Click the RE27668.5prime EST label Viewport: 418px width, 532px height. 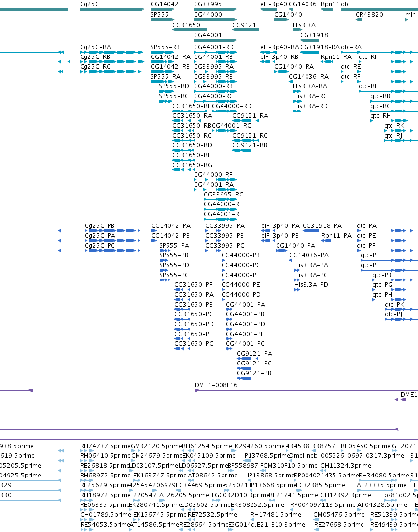pyautogui.click(x=339, y=525)
